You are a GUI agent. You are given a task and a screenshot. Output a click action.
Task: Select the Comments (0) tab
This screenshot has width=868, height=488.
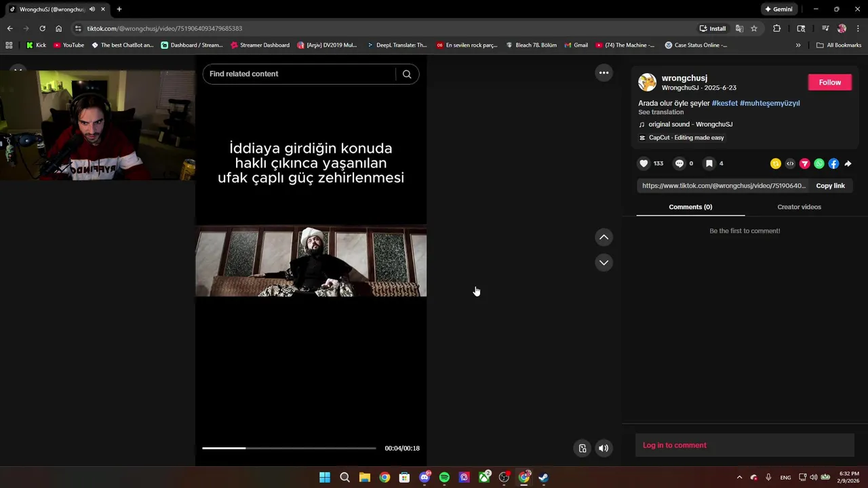coord(690,207)
